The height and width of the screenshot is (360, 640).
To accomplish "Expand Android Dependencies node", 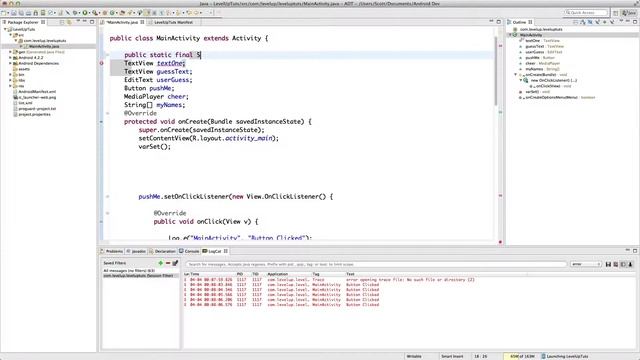I will pos(10,63).
